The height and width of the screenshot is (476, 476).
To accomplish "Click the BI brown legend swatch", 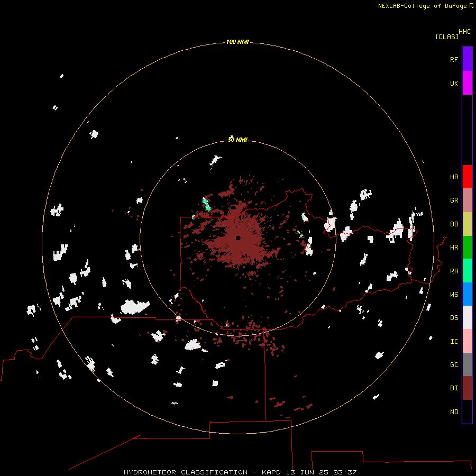I will click(467, 388).
